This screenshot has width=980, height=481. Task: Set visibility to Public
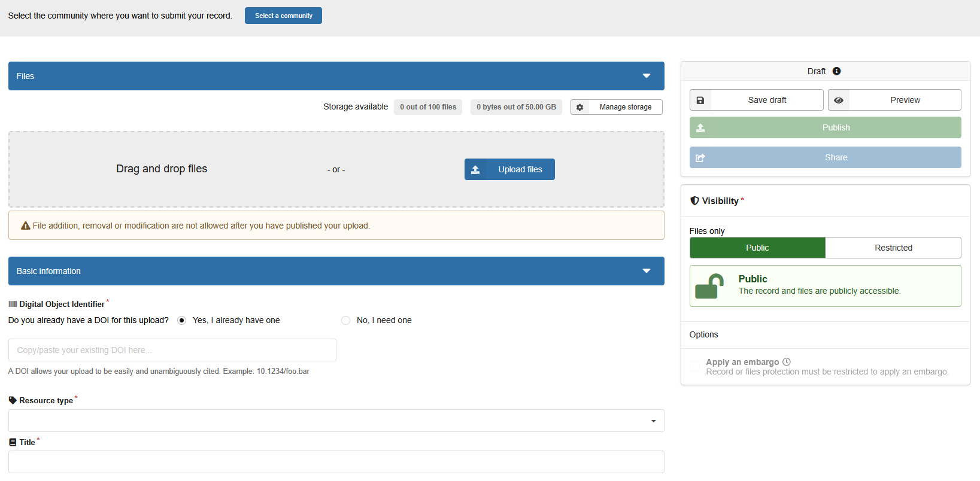(x=757, y=248)
